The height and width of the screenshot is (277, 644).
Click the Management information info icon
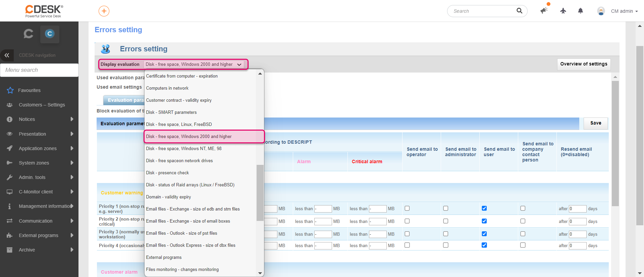pyautogui.click(x=10, y=206)
